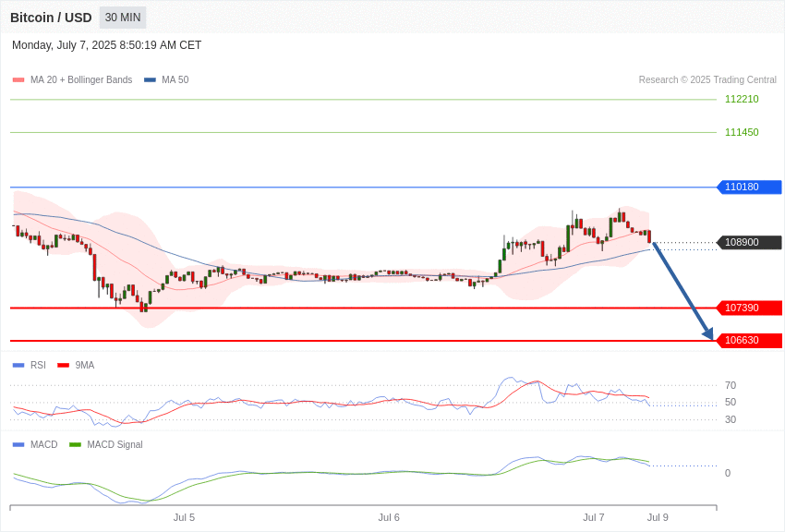Click the 30 MIN timeframe badge
This screenshot has width=785, height=532.
pos(123,18)
